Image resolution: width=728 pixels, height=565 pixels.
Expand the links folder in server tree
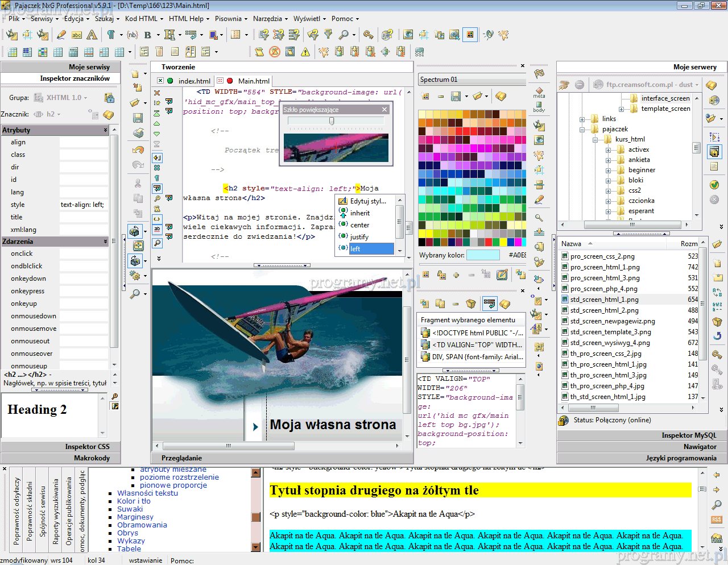tap(582, 119)
